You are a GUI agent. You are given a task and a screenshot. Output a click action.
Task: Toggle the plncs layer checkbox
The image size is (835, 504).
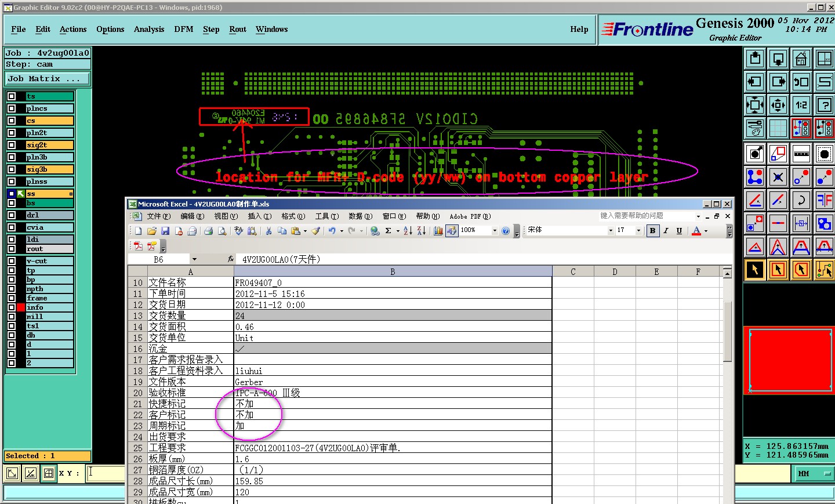point(12,108)
